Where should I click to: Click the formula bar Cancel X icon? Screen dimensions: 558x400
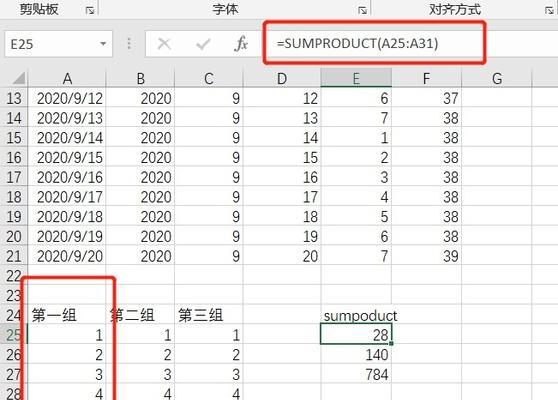(x=164, y=44)
